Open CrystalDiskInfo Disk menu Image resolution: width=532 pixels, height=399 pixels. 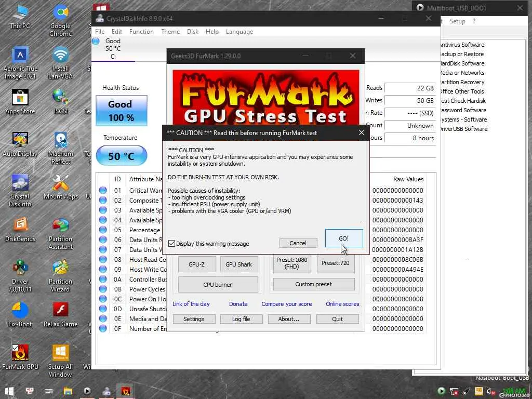[x=193, y=32]
